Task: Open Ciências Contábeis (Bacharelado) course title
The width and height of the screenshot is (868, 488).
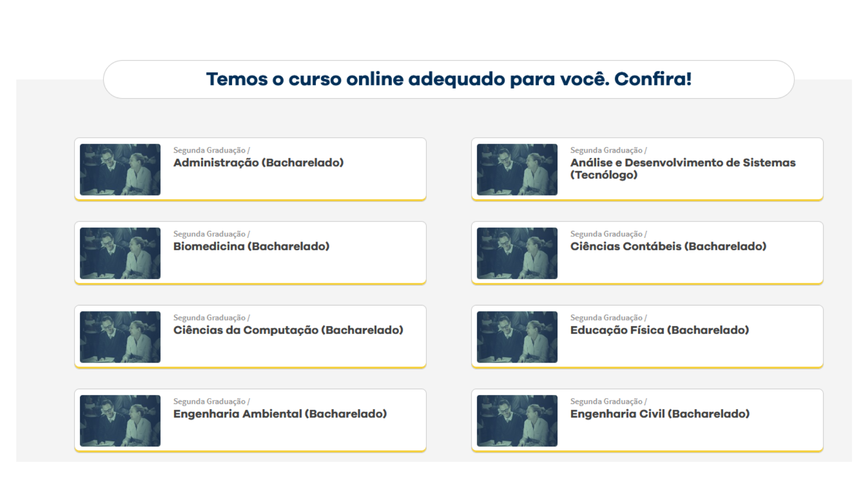Action: point(668,246)
